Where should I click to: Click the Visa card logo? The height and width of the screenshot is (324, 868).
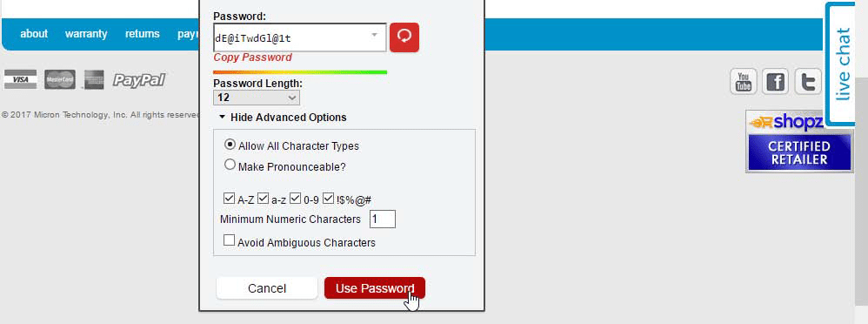click(21, 80)
